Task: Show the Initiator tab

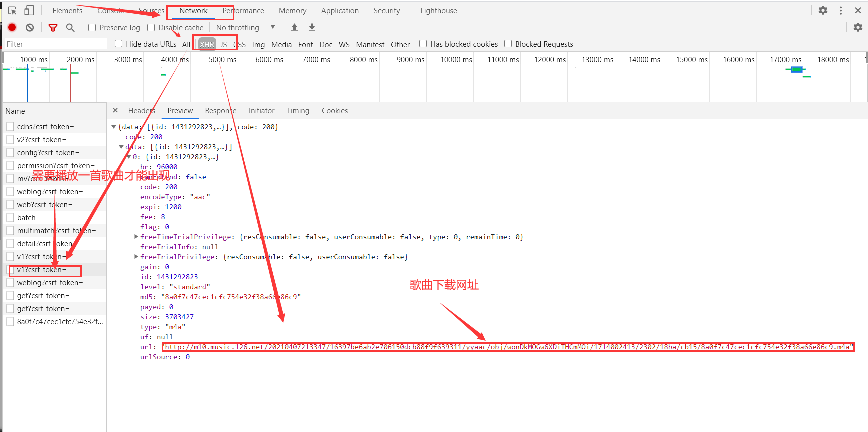Action: [x=262, y=111]
